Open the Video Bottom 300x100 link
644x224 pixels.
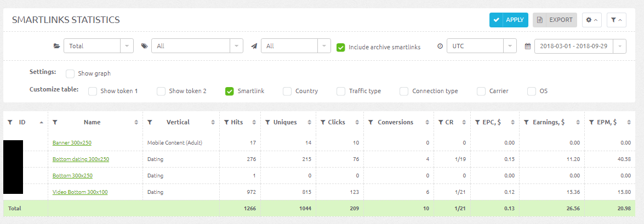point(80,192)
